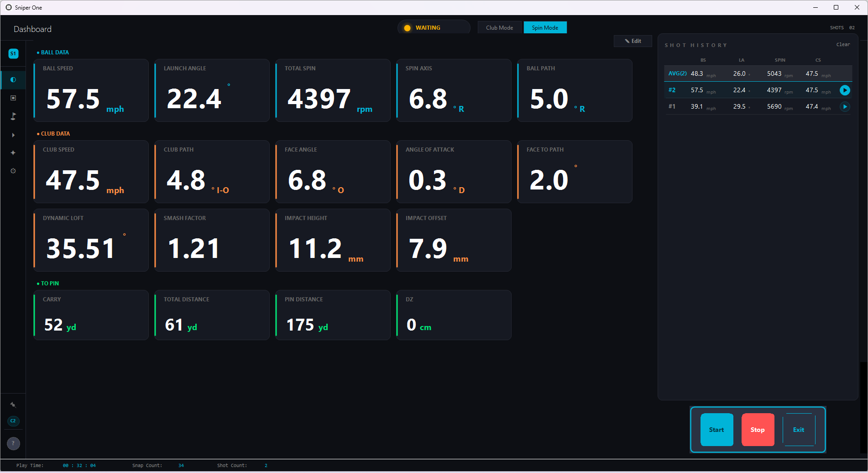Select shot #1 row label
868x473 pixels.
click(x=672, y=107)
